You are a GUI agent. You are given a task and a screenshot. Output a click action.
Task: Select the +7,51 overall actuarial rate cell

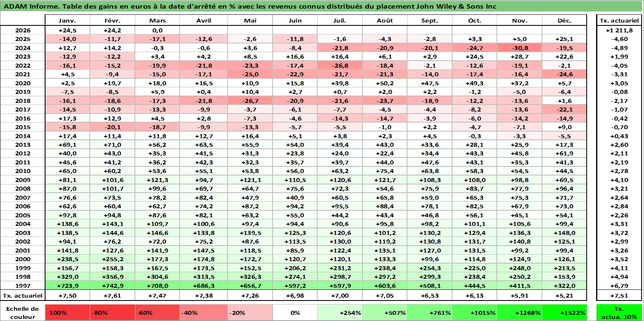(x=619, y=296)
